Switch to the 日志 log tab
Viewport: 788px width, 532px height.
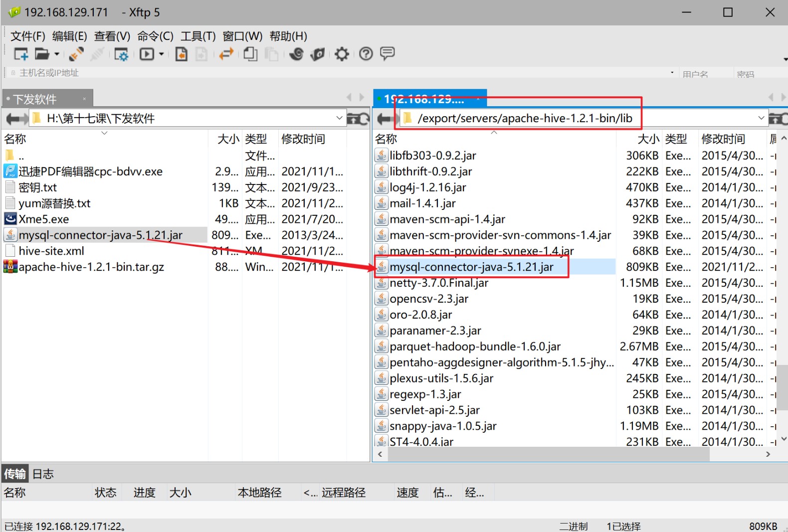pos(43,474)
